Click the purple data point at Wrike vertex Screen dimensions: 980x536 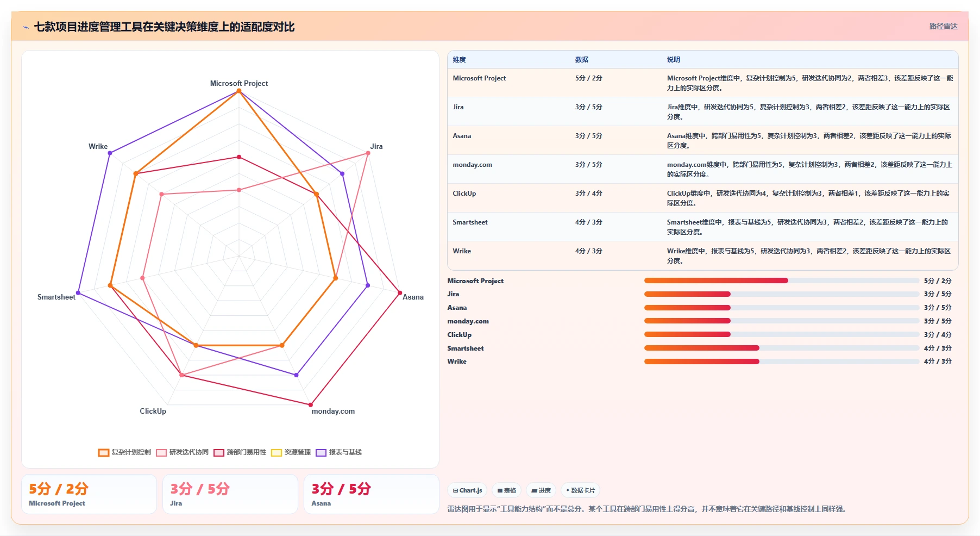click(110, 153)
